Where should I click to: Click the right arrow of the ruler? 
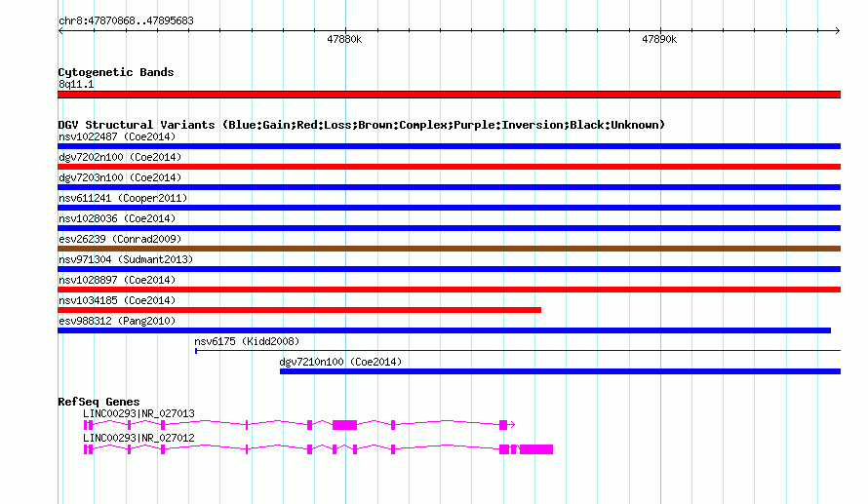pos(837,31)
